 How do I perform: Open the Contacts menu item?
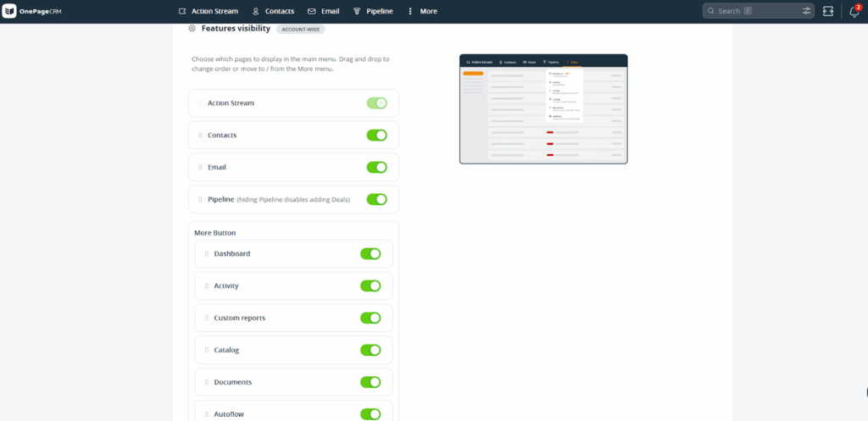click(273, 11)
